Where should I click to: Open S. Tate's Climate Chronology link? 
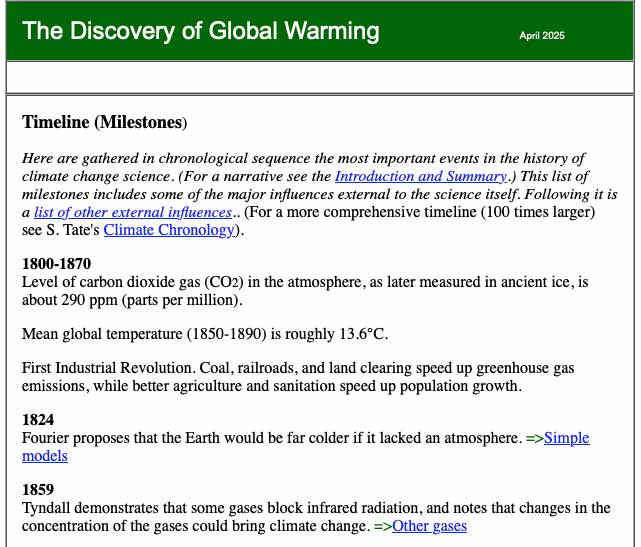pyautogui.click(x=169, y=230)
